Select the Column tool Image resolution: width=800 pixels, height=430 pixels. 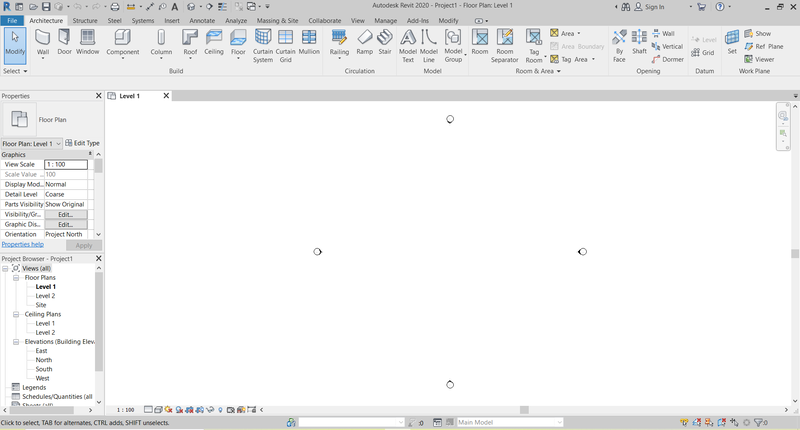161,43
